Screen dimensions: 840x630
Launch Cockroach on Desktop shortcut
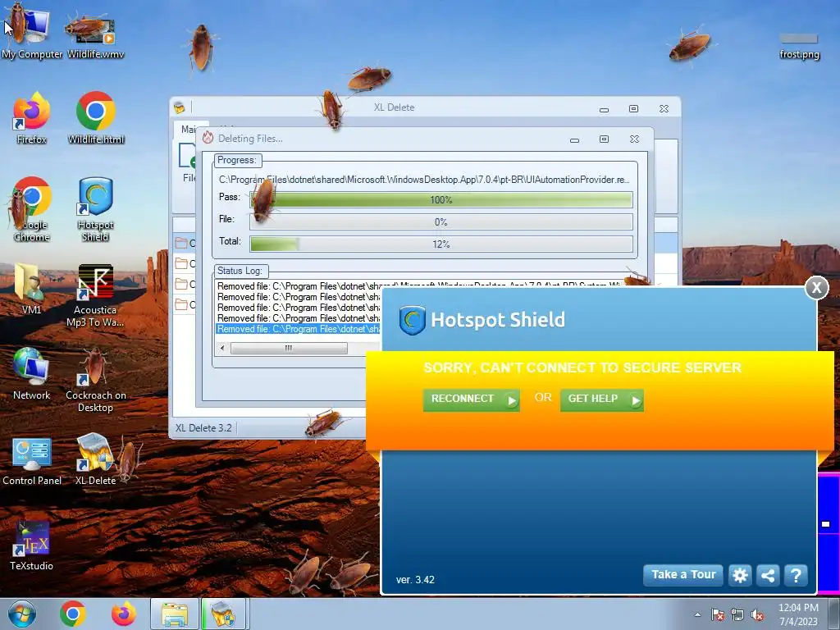(x=95, y=379)
